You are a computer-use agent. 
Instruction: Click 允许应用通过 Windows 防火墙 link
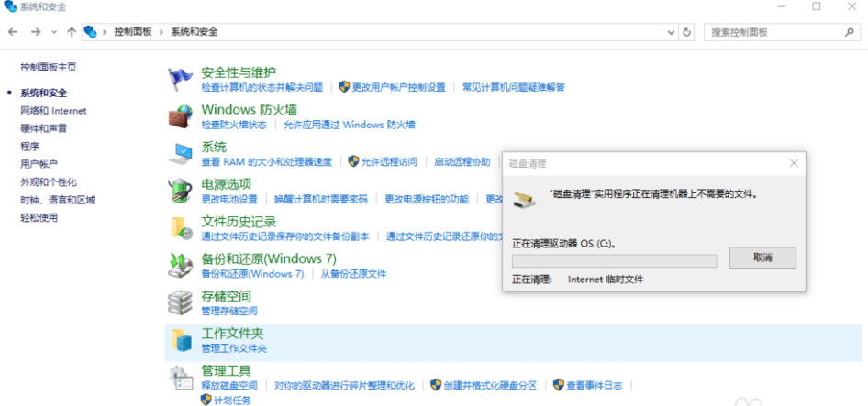[350, 125]
